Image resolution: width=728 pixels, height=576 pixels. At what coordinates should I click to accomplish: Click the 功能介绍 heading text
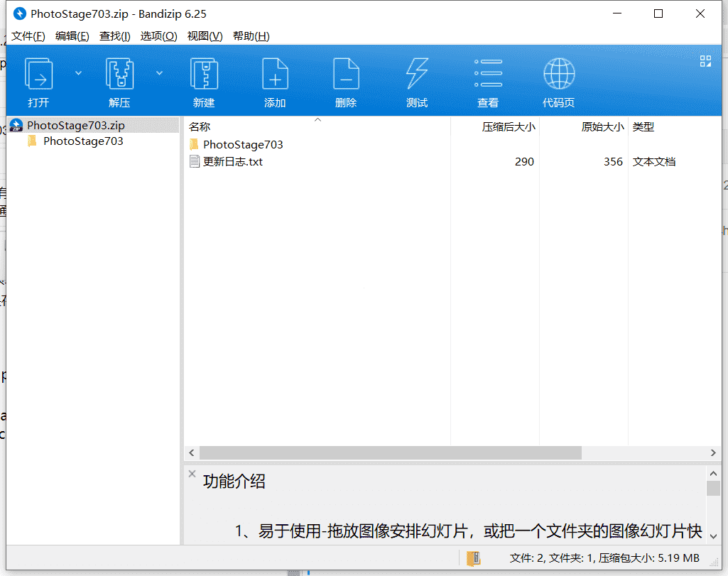coord(234,482)
